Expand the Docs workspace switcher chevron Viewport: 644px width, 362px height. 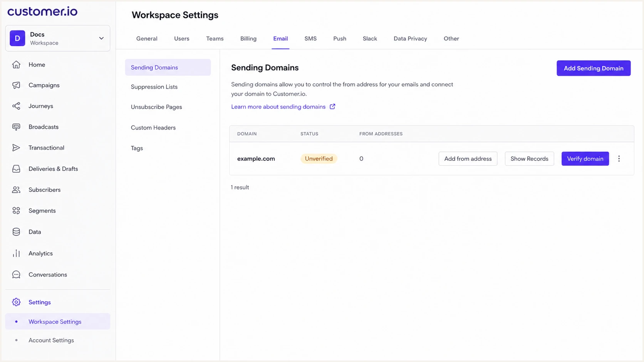coord(101,38)
